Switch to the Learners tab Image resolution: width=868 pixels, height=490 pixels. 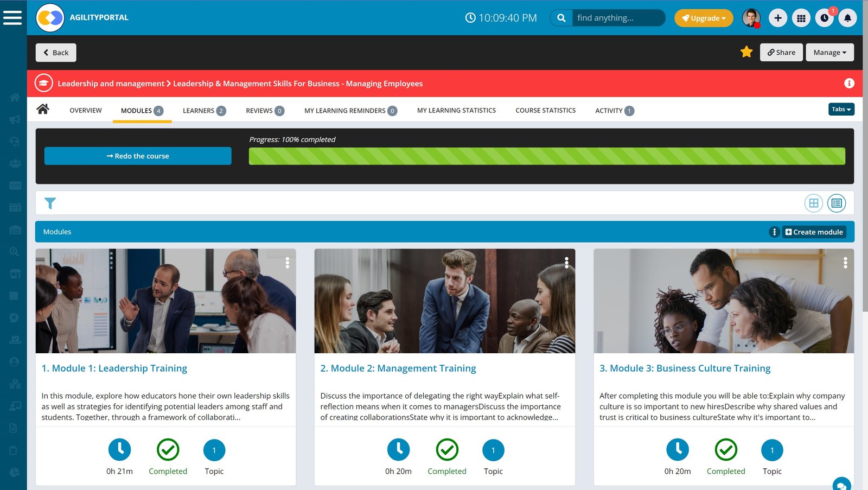pyautogui.click(x=203, y=111)
